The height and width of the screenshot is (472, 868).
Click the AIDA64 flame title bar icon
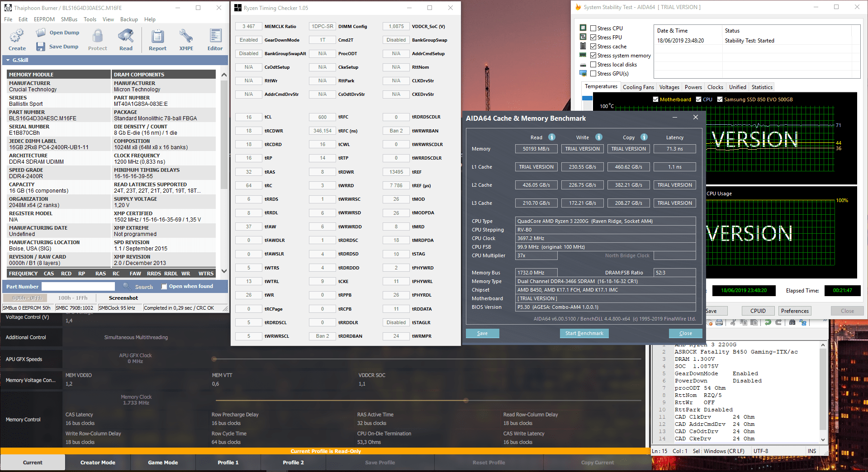coord(578,7)
